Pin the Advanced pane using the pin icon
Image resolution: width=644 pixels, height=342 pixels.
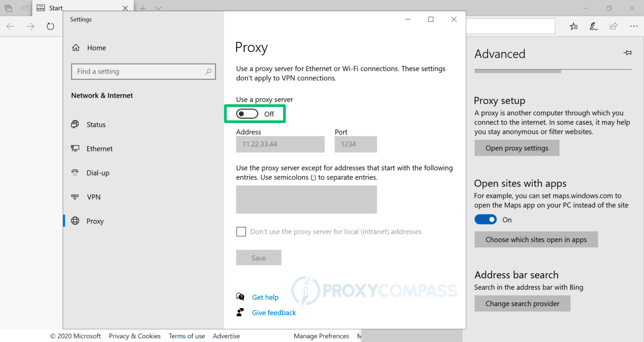(627, 53)
